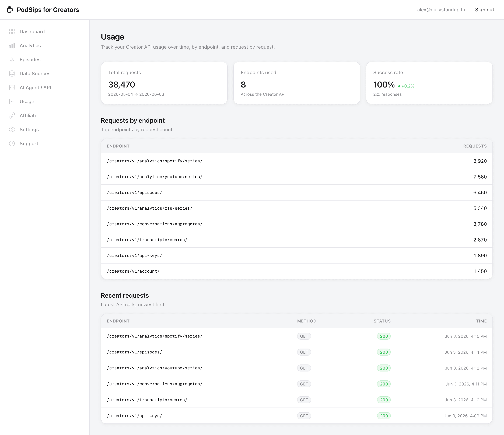Click episodes endpoint row with 6,450 requests
504x435 pixels.
[x=297, y=193]
